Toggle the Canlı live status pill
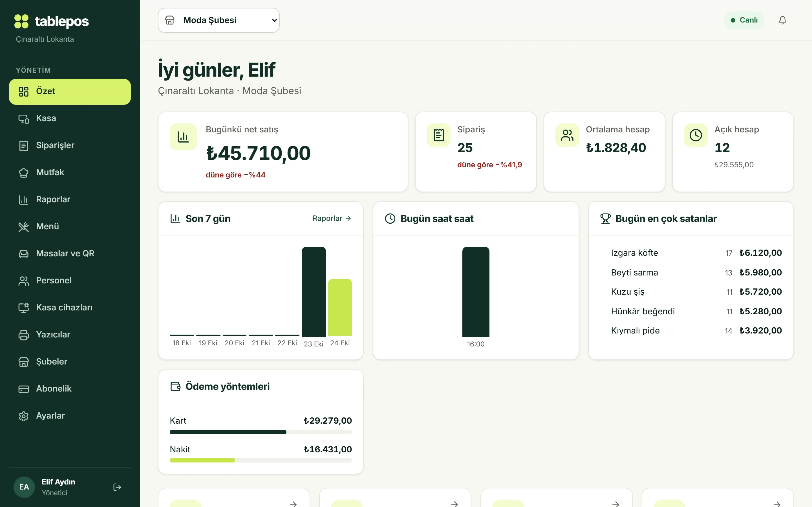 click(x=744, y=20)
